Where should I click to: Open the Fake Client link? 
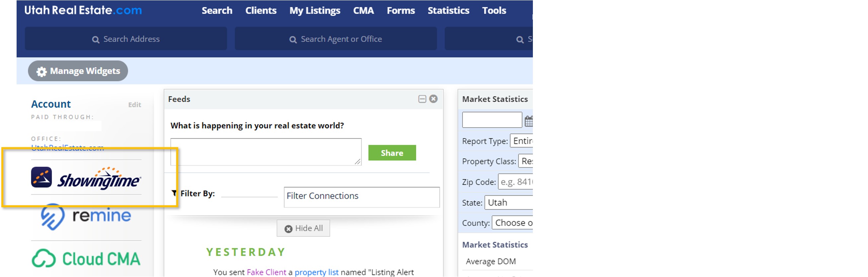(x=266, y=272)
